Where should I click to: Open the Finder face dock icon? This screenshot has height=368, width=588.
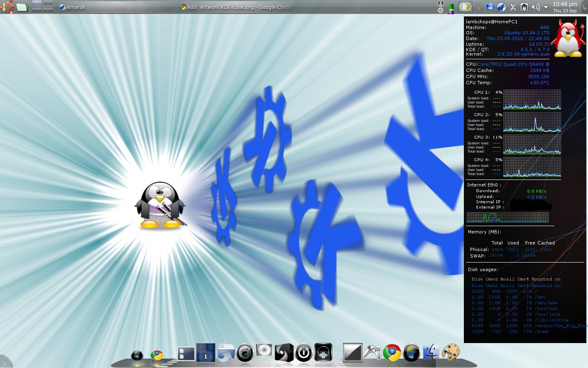[x=431, y=352]
